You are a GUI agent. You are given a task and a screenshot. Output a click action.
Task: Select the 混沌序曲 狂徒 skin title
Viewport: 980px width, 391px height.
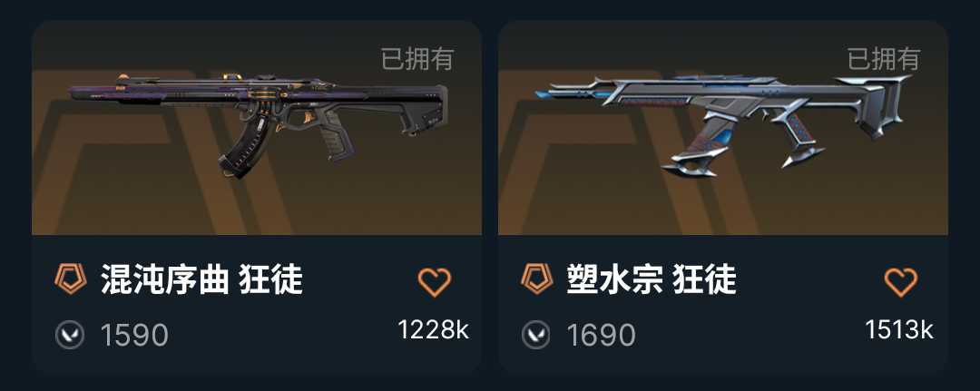tap(201, 279)
